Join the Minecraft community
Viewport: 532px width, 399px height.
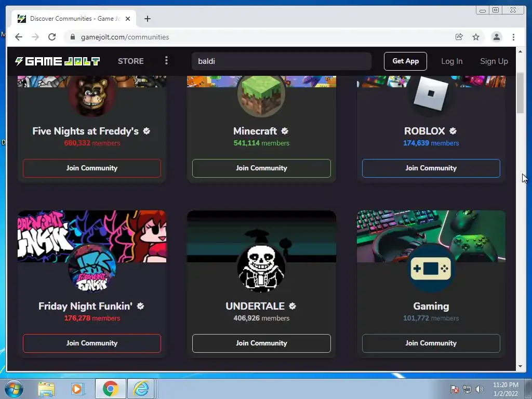[x=261, y=168]
